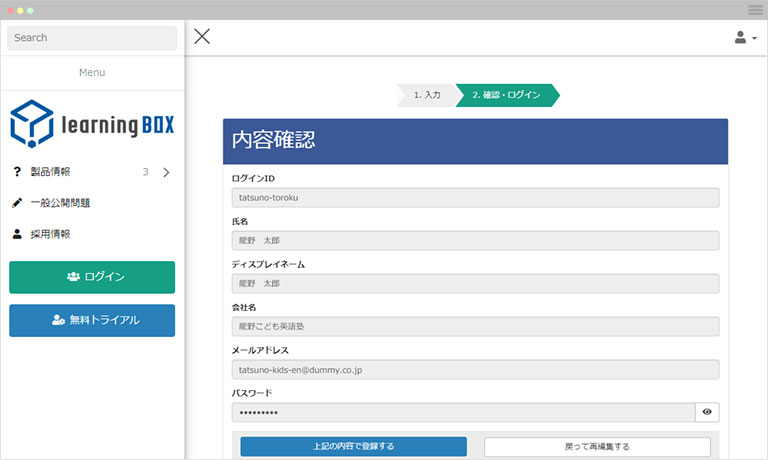
Task: Open the user account icon menu
Action: tap(745, 37)
